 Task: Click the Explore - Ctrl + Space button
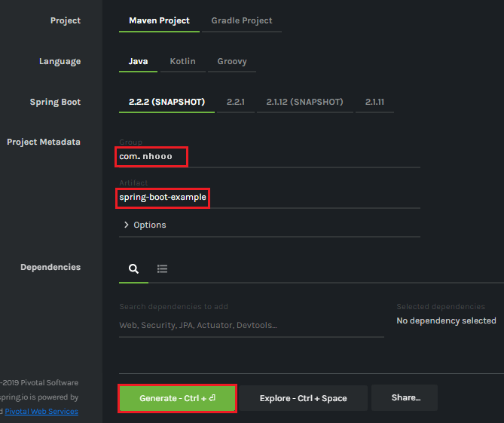(x=303, y=398)
